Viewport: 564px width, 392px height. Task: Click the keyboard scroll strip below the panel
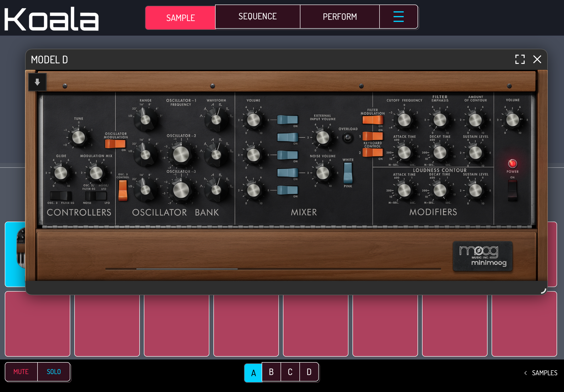[x=273, y=269]
